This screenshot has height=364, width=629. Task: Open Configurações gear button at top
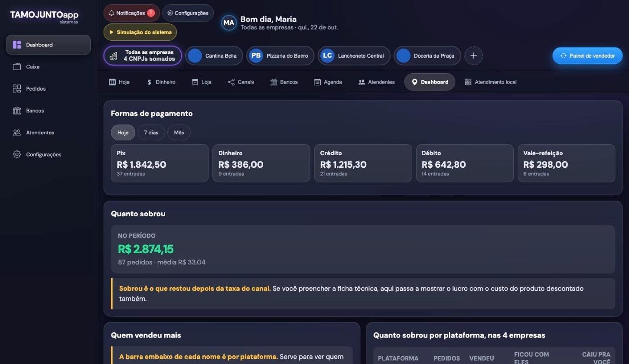tap(188, 13)
